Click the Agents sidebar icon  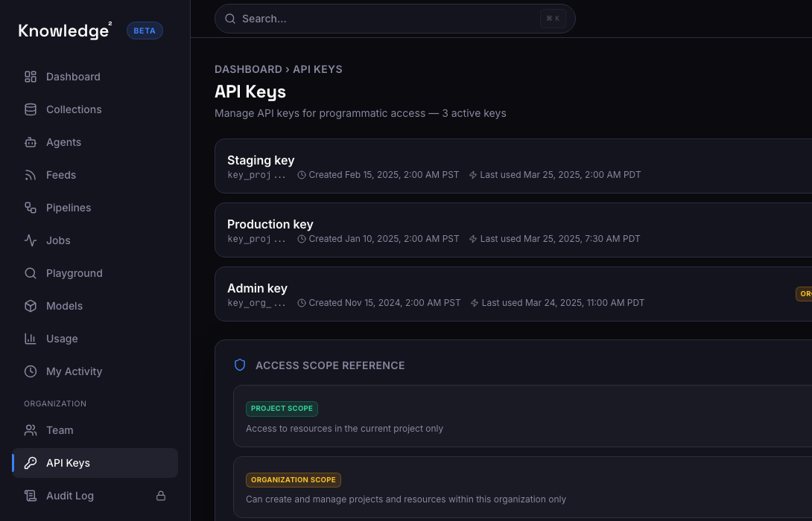point(30,142)
